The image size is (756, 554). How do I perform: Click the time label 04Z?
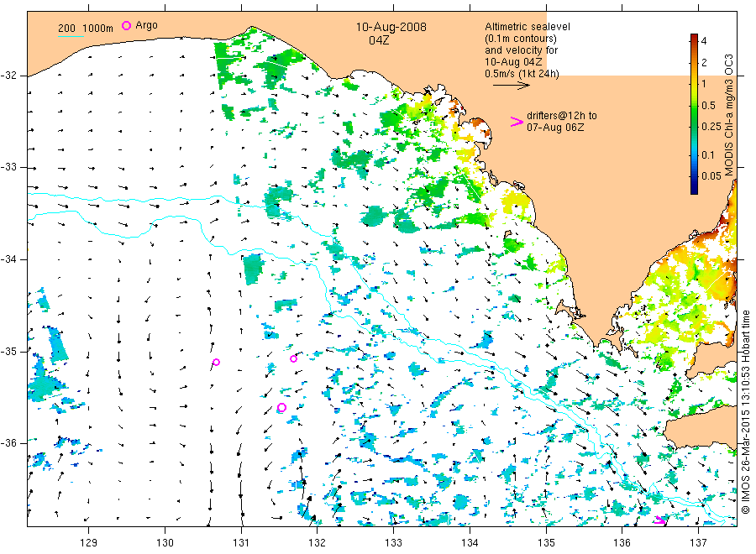click(379, 40)
